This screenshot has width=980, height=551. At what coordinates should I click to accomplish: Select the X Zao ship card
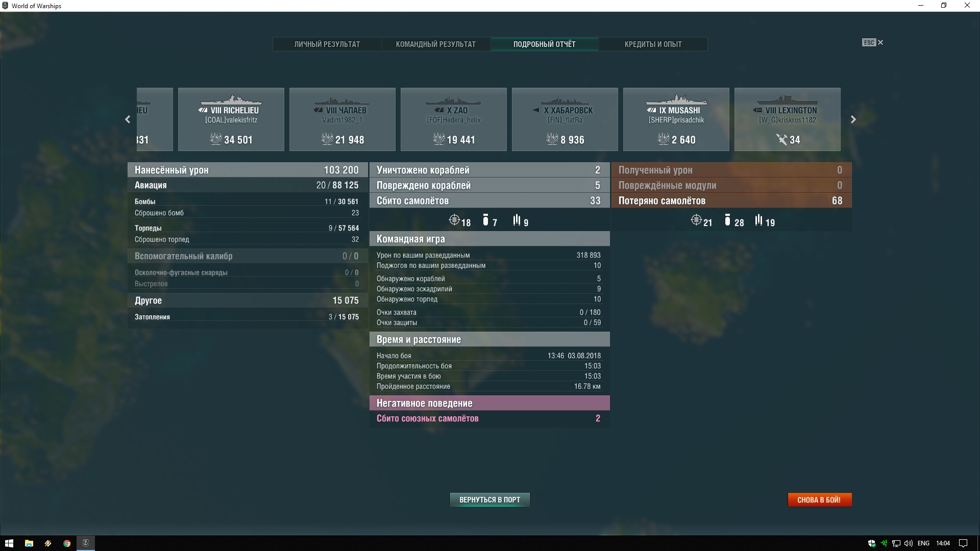(454, 119)
